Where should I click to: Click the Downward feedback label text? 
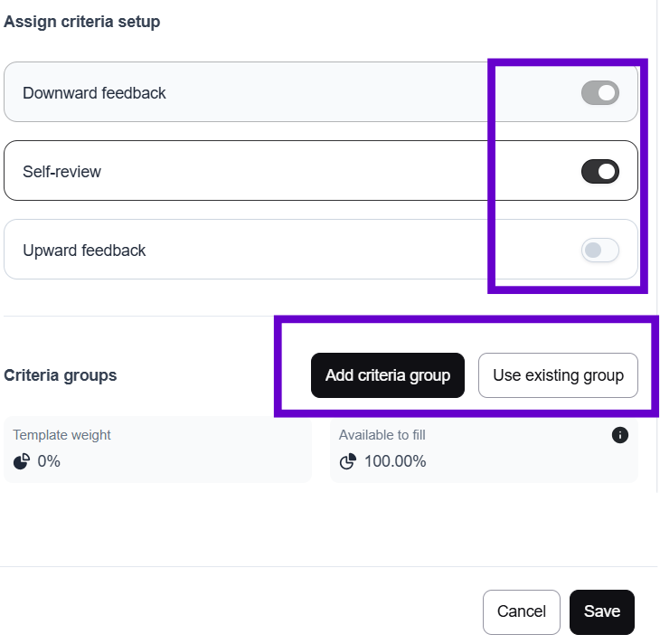click(94, 93)
